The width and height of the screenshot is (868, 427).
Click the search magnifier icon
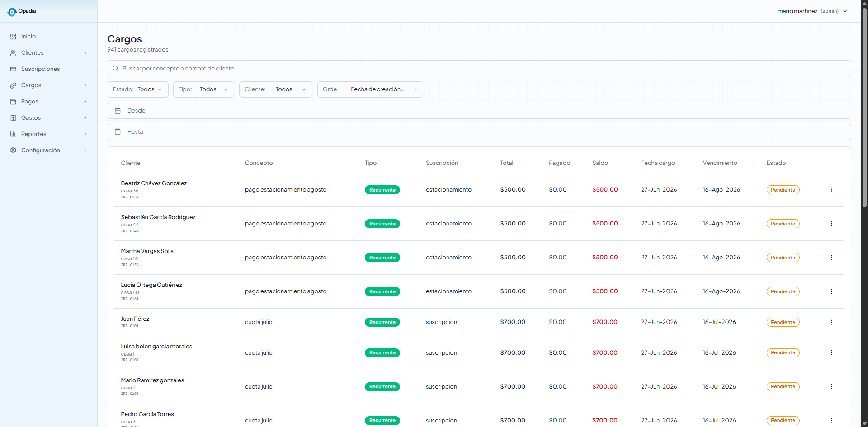(x=115, y=69)
